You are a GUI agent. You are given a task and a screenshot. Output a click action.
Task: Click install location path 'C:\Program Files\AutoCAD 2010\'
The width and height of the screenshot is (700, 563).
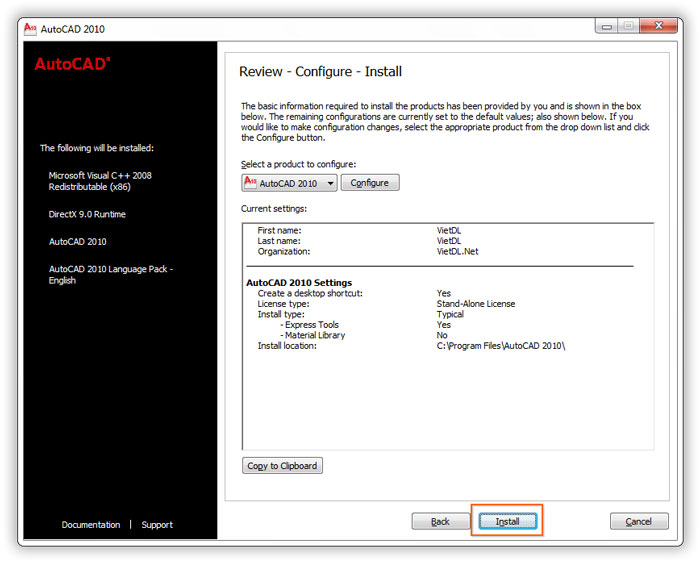pos(501,346)
